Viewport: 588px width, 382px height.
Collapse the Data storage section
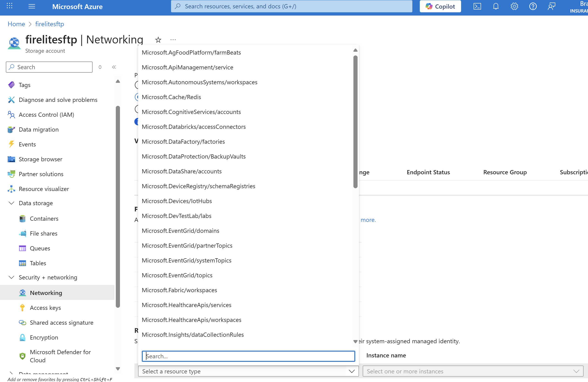pyautogui.click(x=11, y=203)
